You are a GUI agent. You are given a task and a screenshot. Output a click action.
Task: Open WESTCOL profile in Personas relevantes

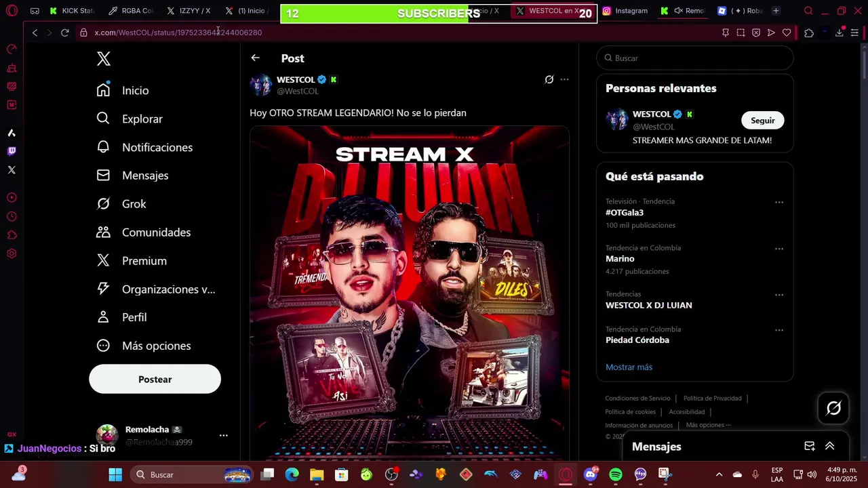pyautogui.click(x=652, y=114)
